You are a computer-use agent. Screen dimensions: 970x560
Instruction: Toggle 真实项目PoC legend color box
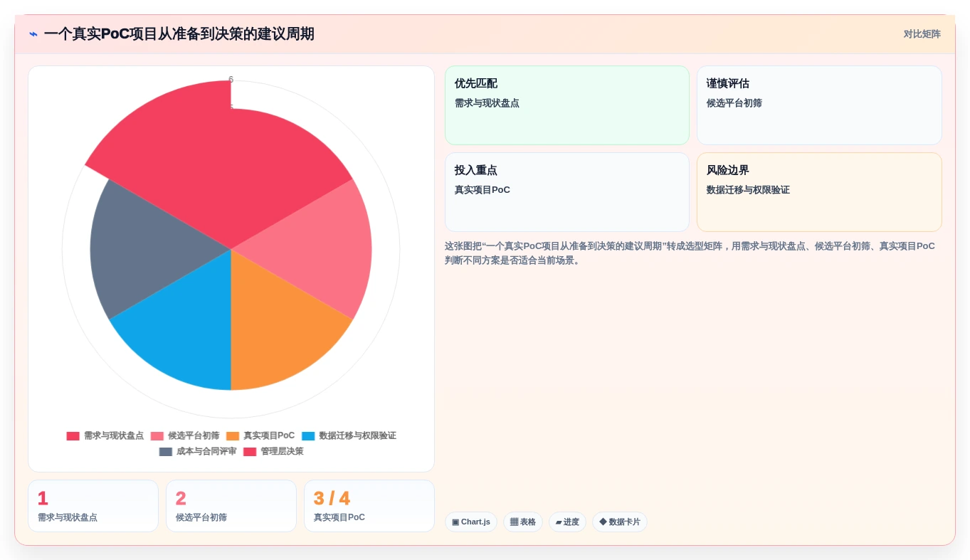click(x=233, y=436)
